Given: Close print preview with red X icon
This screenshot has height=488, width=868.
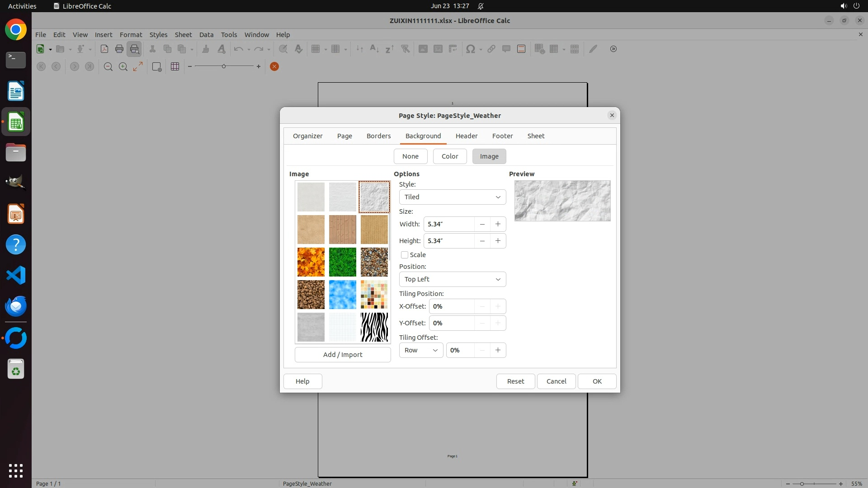Looking at the screenshot, I should 274,67.
